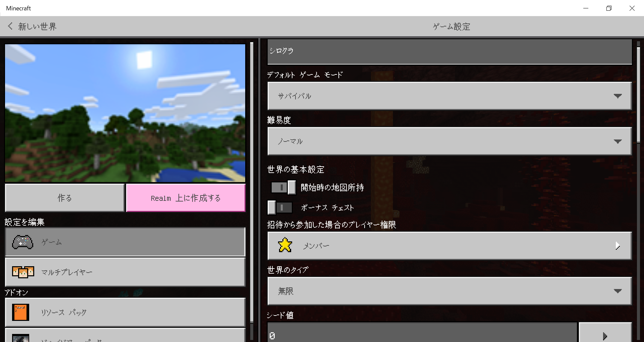Click the yellow star member icon
Image resolution: width=644 pixels, height=342 pixels.
point(285,245)
